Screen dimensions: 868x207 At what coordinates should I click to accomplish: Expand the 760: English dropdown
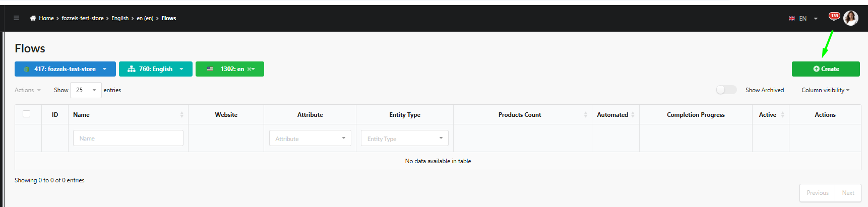156,69
